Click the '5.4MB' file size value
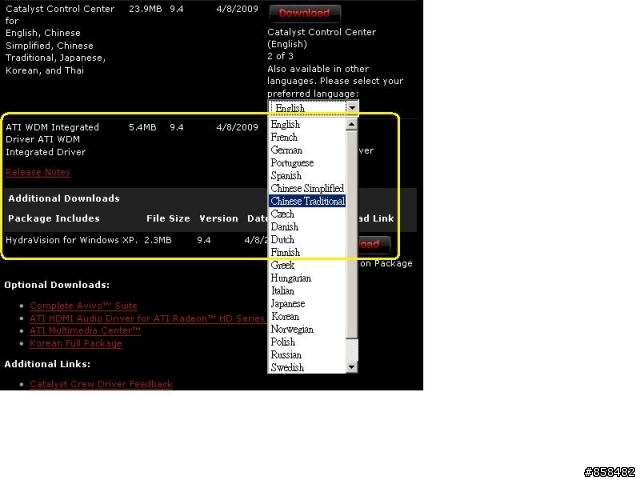The height and width of the screenshot is (480, 640). (x=142, y=127)
